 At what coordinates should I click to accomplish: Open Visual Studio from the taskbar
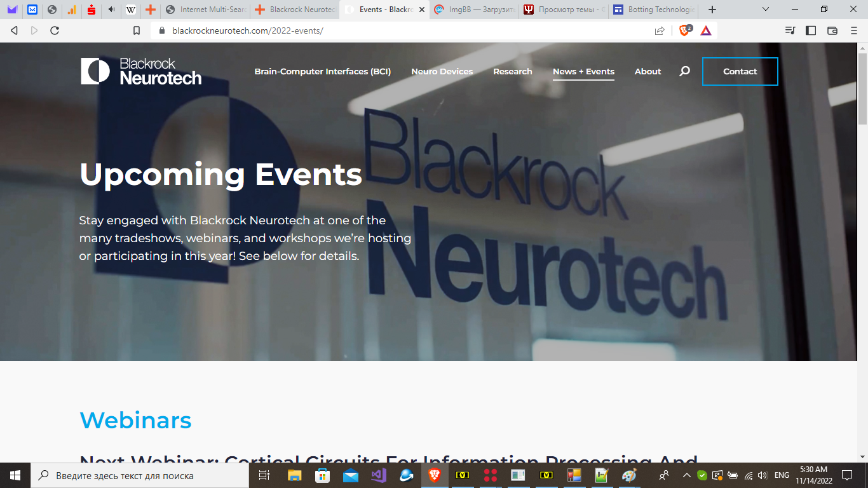(379, 475)
